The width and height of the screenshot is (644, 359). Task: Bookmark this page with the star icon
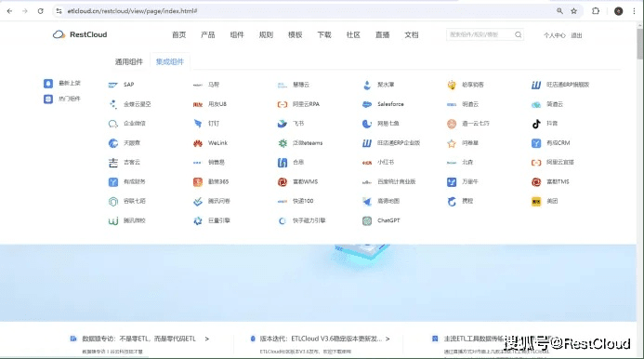pyautogui.click(x=573, y=11)
